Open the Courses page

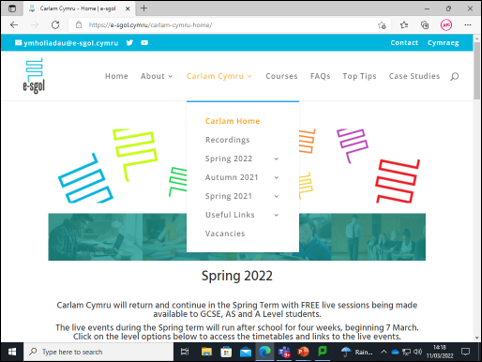tap(281, 76)
